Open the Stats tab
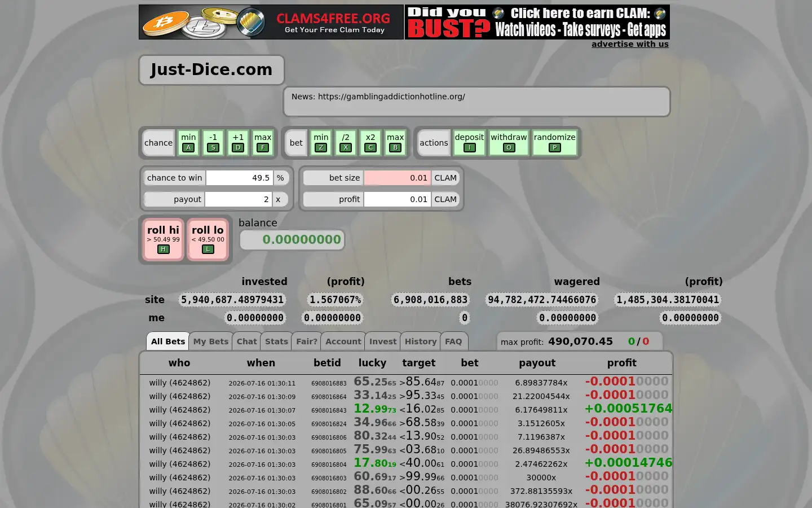The image size is (812, 508). pos(276,341)
